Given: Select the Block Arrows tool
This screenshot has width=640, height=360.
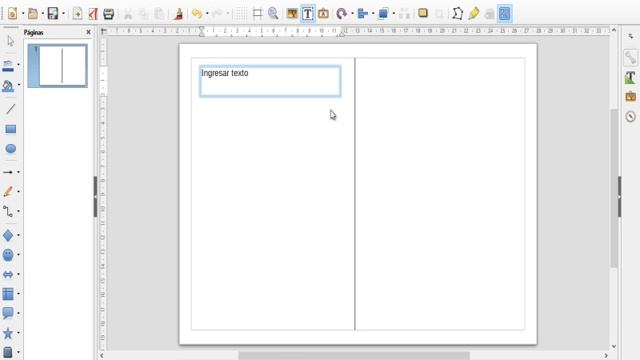Looking at the screenshot, I should click(x=8, y=274).
